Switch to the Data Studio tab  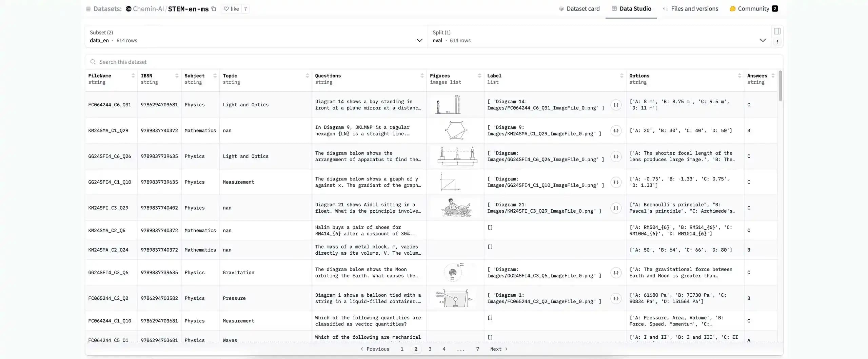[631, 9]
